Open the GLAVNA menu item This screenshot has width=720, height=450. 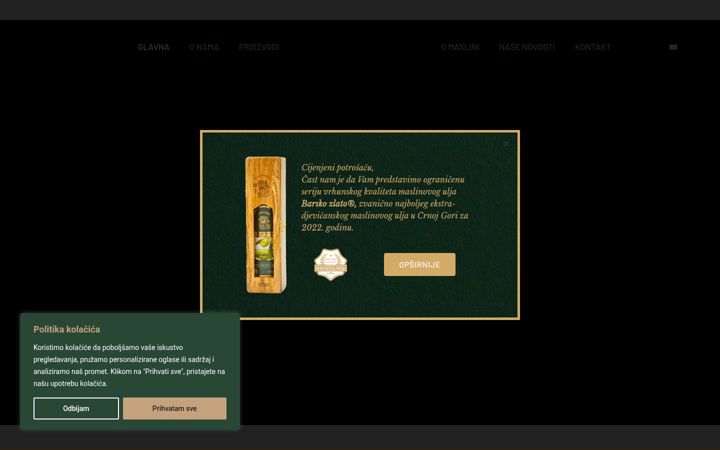(x=153, y=47)
